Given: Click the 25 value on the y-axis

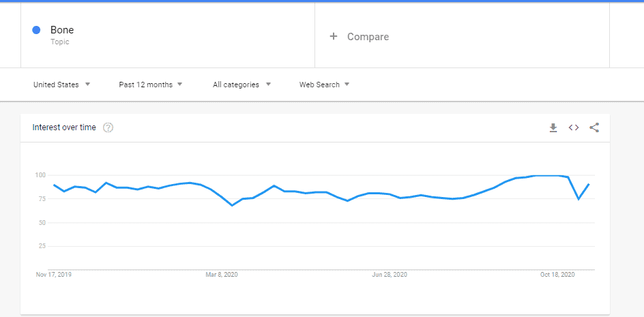Looking at the screenshot, I should (41, 246).
